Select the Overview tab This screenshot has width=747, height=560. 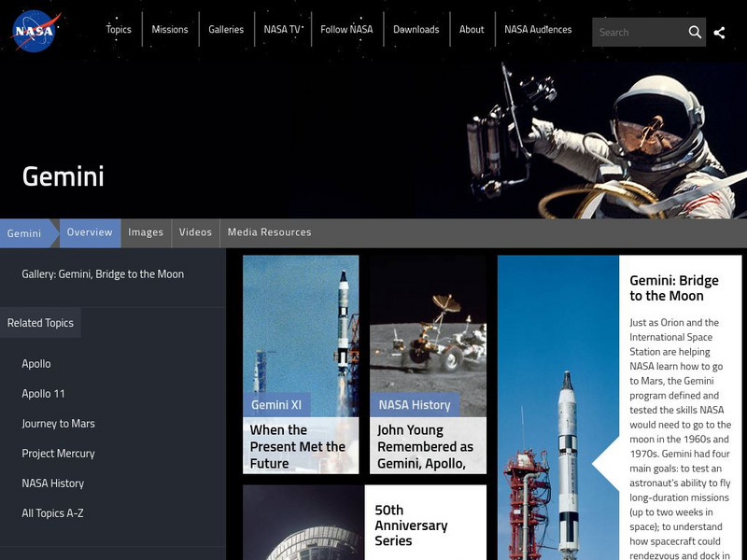tap(90, 232)
